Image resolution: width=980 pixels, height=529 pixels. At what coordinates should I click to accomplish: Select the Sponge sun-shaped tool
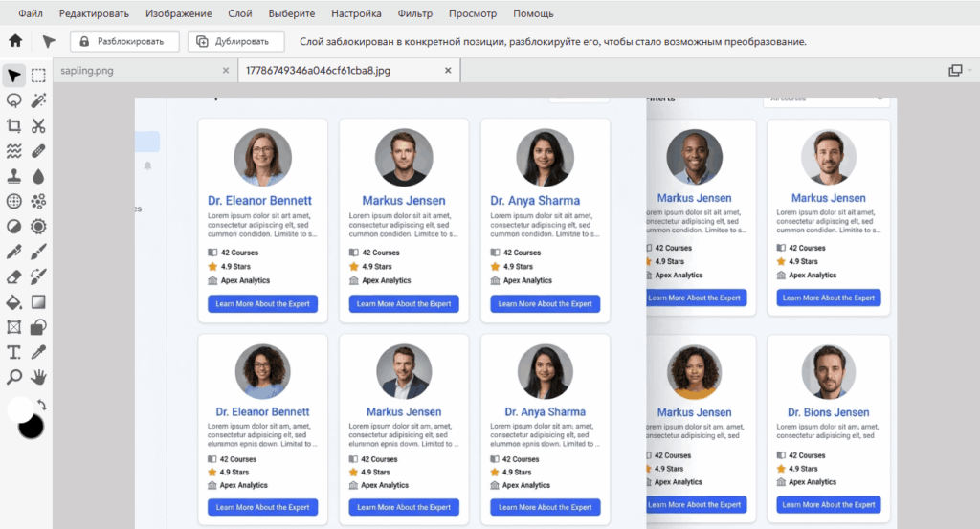38,226
